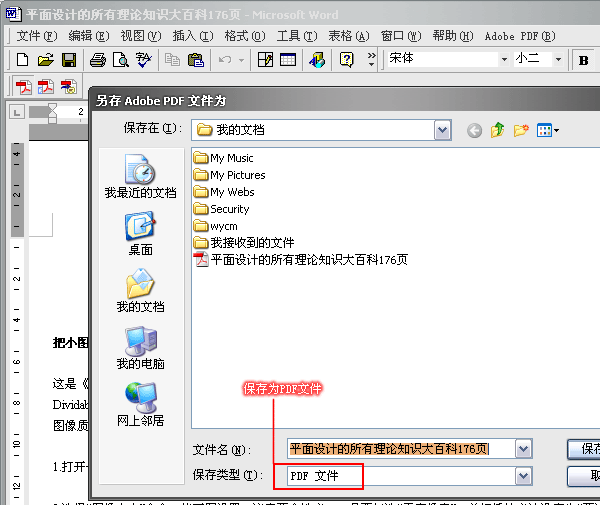600x505 pixels.
Task: Select 我的电脑 in places bar
Action: 140,348
